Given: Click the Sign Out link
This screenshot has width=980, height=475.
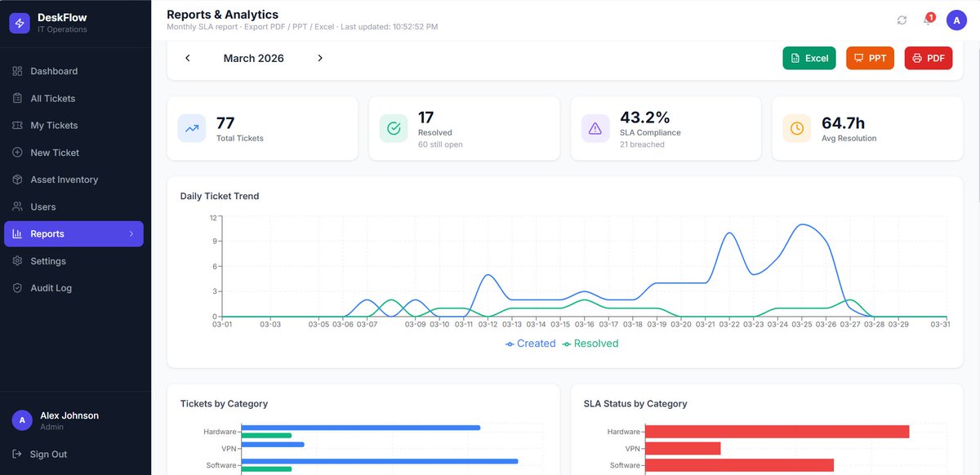Looking at the screenshot, I should click(49, 454).
